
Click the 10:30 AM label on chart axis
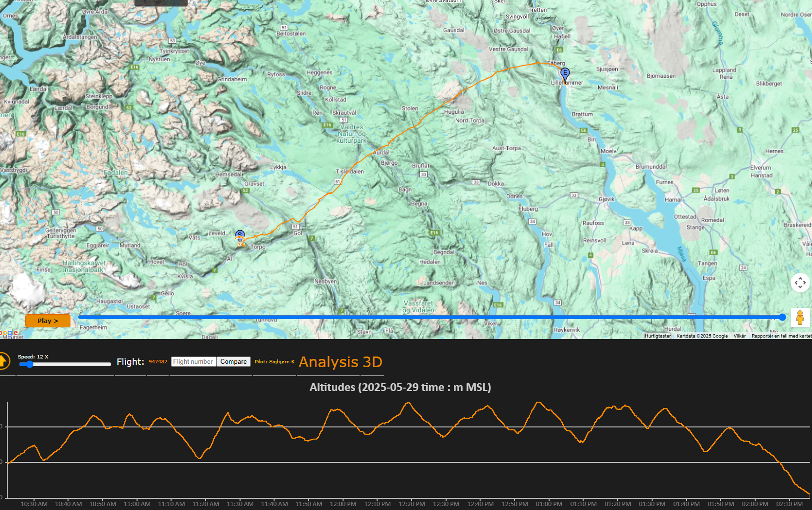pos(34,504)
